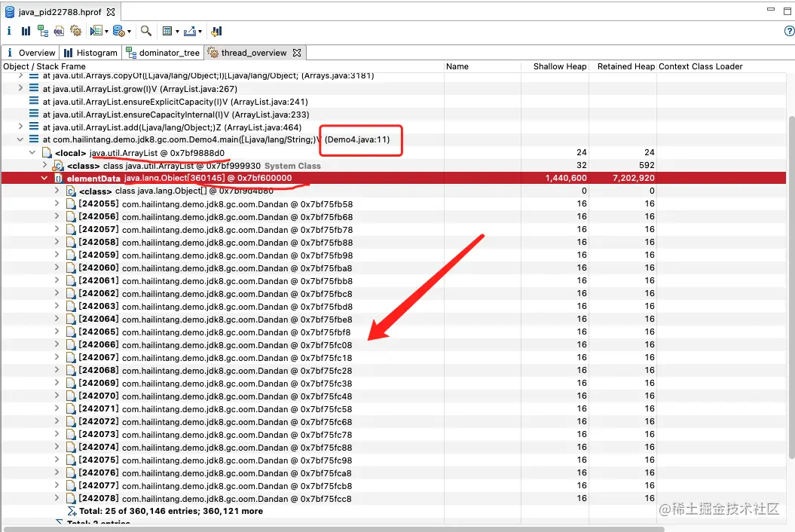795x532 pixels.
Task: Click stack frame icon of Demo4.main row
Action: [34, 139]
